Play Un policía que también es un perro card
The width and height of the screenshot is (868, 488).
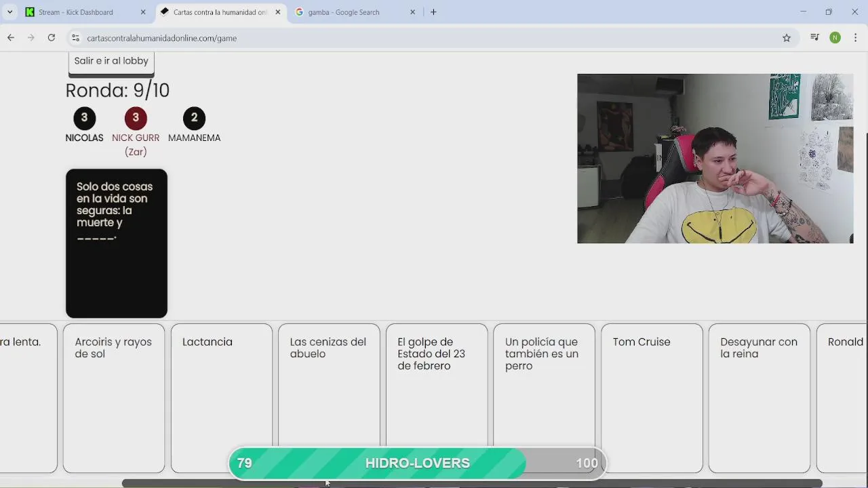545,398
